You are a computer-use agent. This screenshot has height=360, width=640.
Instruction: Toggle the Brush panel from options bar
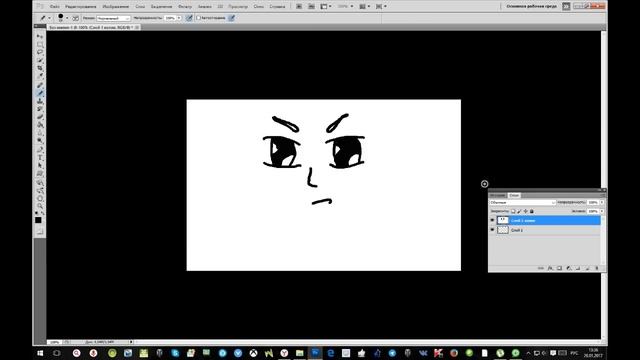(x=76, y=18)
